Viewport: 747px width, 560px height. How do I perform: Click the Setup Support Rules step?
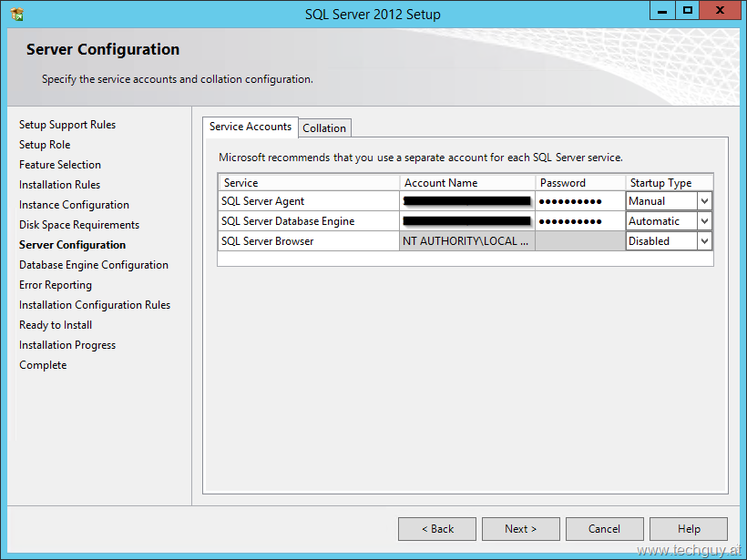[67, 125]
